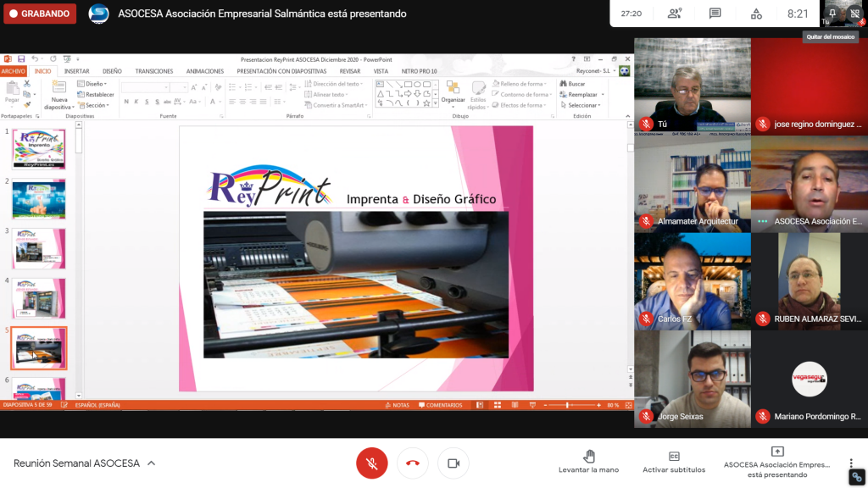Open the activities shapes icon

tap(756, 14)
